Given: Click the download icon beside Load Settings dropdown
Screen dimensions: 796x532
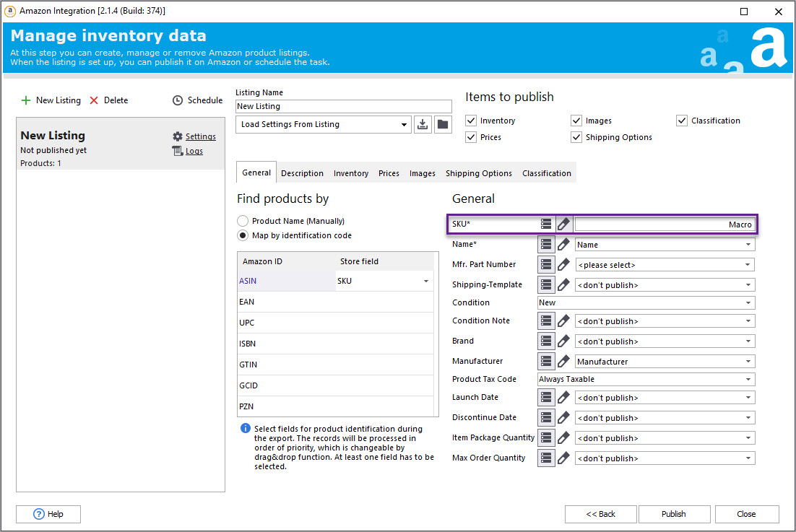Looking at the screenshot, I should 423,124.
